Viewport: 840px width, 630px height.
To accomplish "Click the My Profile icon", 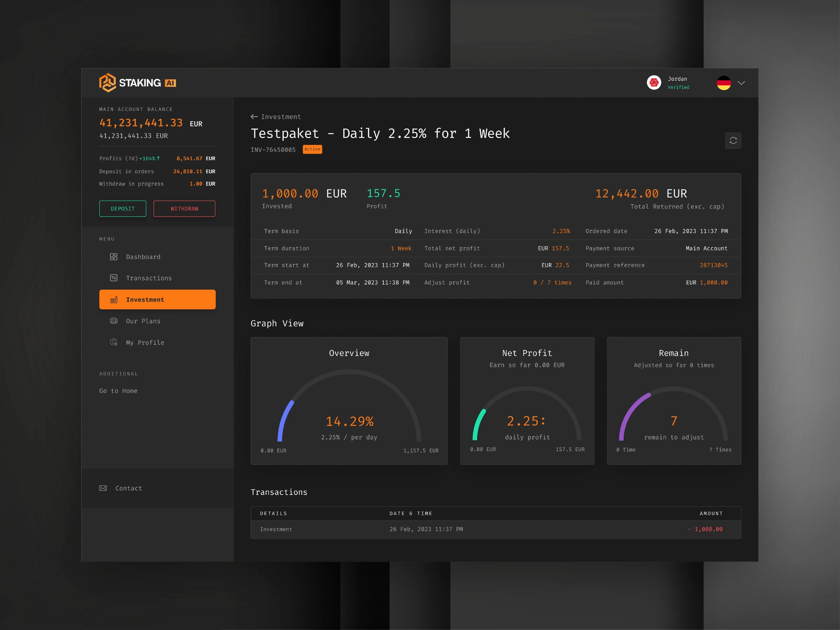I will 114,342.
